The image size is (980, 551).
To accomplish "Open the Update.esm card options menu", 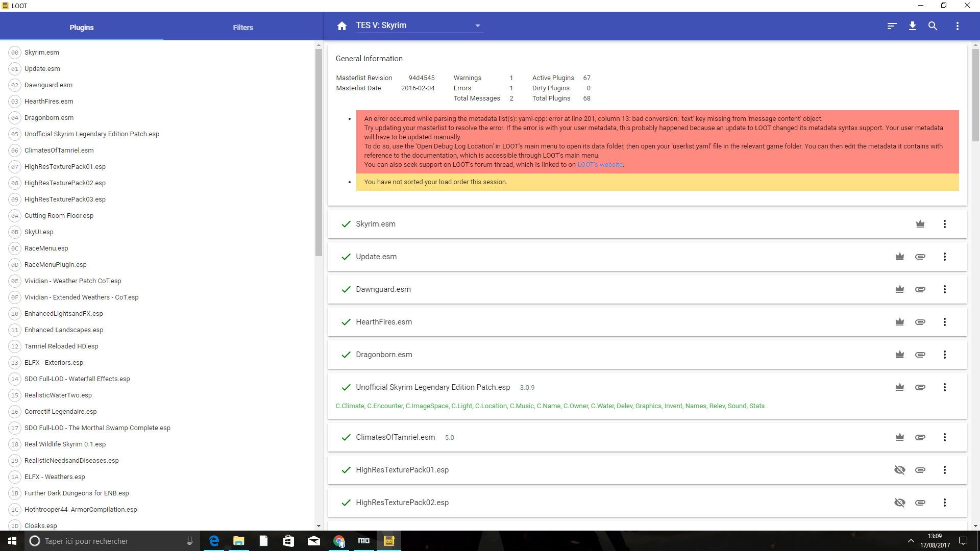I will [x=945, y=257].
